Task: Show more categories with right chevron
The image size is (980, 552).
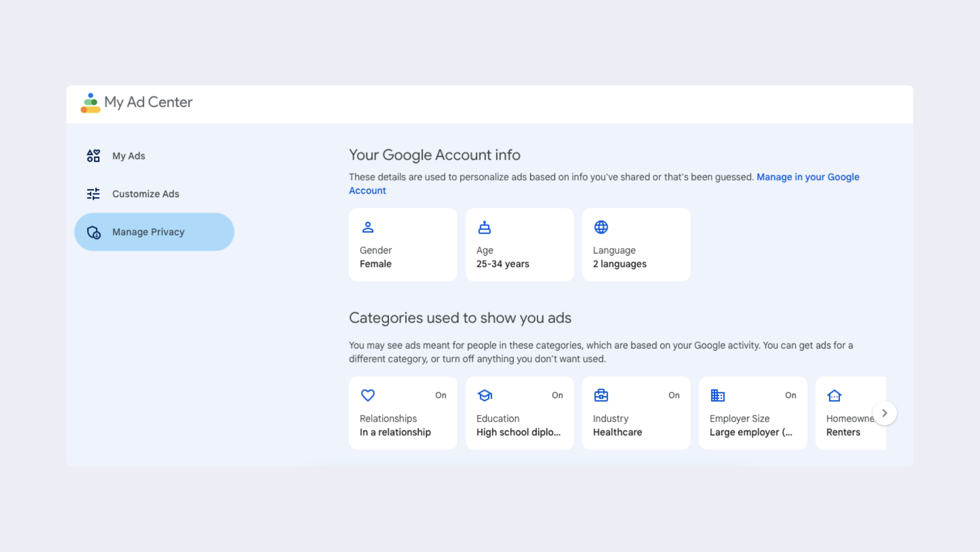Action: (884, 413)
